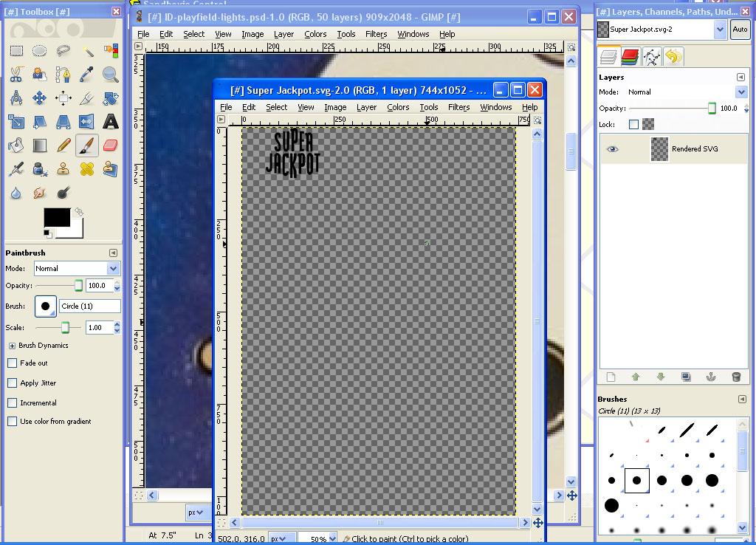Click the anchor layer icon
The height and width of the screenshot is (545, 756).
[x=711, y=377]
